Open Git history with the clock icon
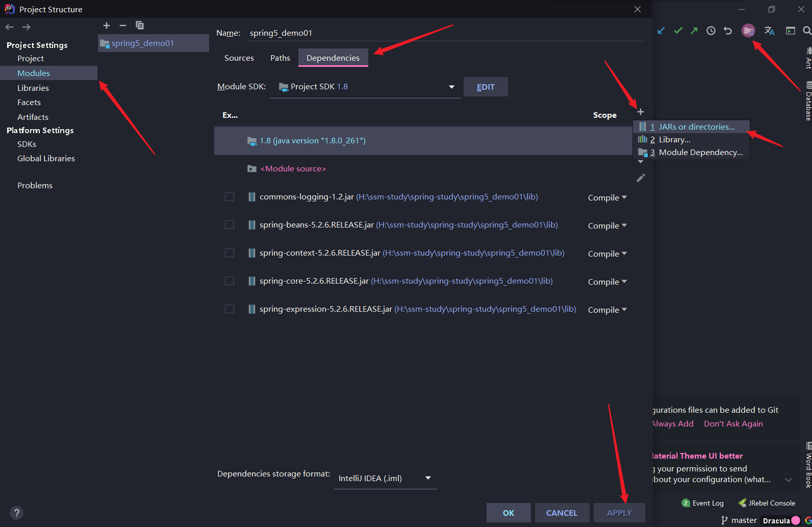812x527 pixels. [x=711, y=31]
